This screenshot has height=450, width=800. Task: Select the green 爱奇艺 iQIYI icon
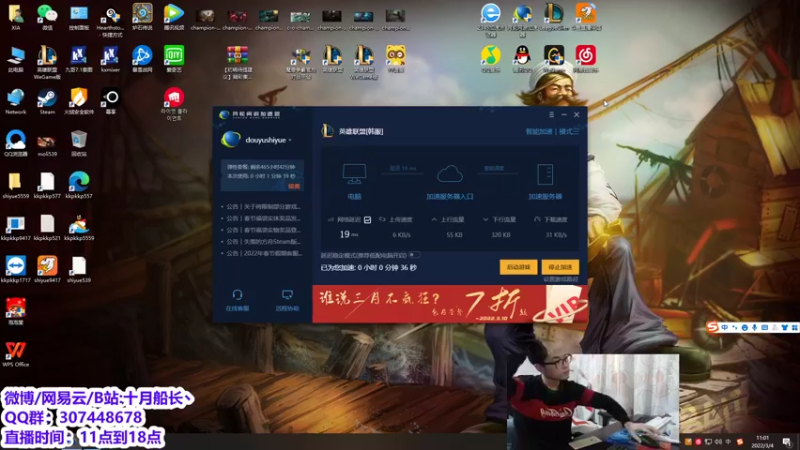(174, 59)
